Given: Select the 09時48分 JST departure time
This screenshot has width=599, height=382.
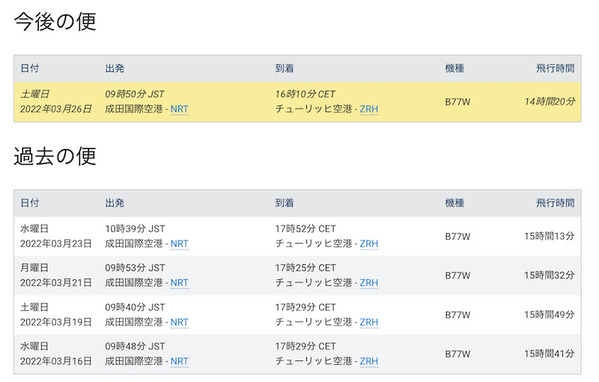Looking at the screenshot, I should point(135,346).
